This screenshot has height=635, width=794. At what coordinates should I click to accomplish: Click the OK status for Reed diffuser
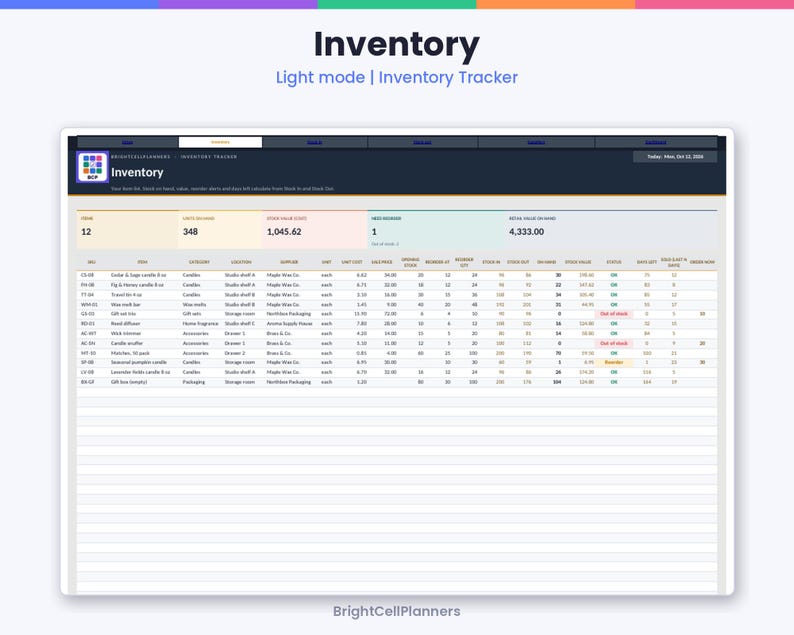[x=614, y=324]
